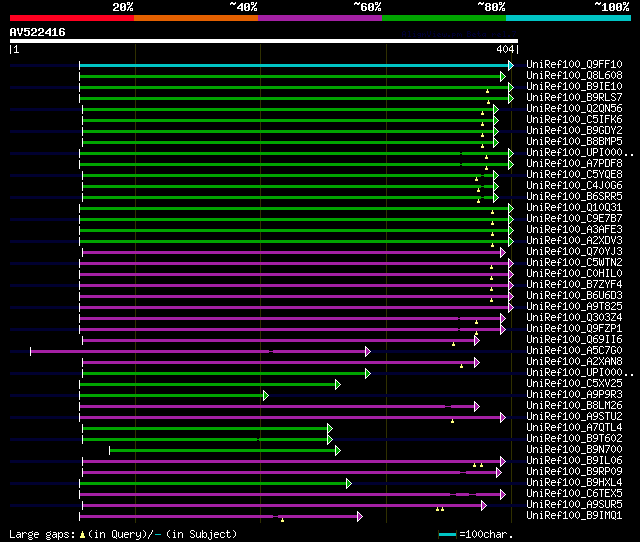The height and width of the screenshot is (542, 640).
Task: Select the purple alignment bar for C6TEX5
Action: (x=290, y=495)
